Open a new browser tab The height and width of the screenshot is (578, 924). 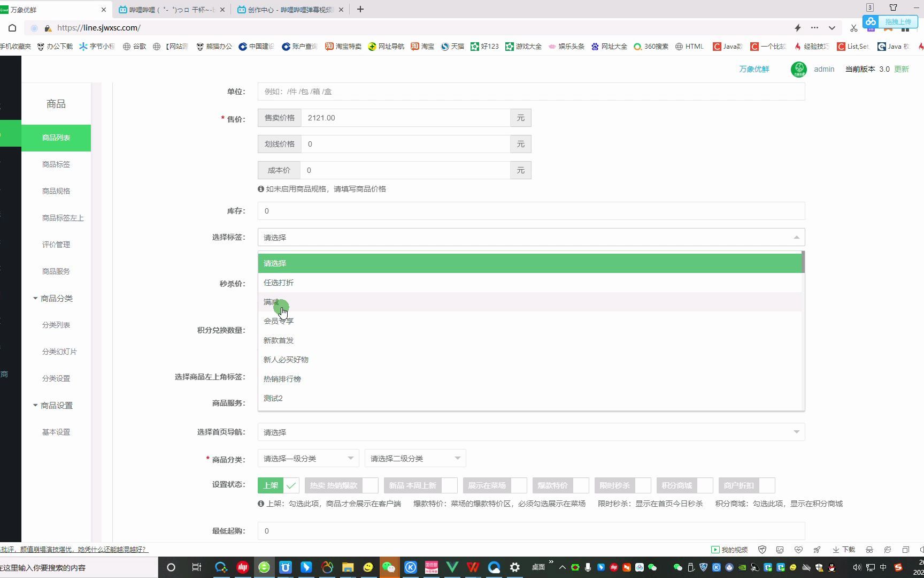coord(360,9)
